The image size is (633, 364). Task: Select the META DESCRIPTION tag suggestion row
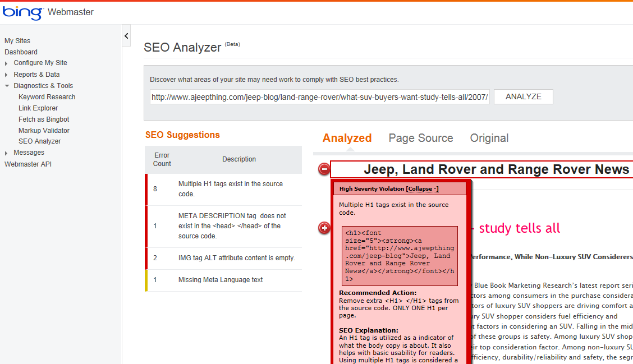[223, 226]
